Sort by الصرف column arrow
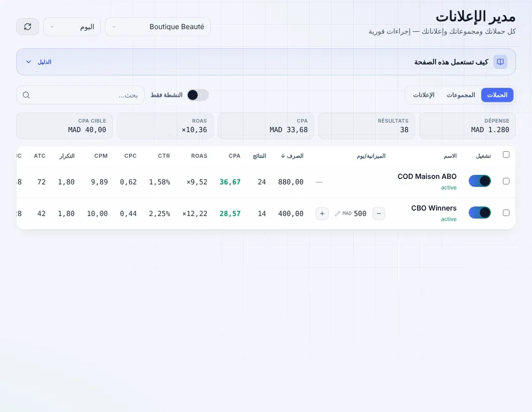Viewport: 532px width, 412px height. coord(283,156)
